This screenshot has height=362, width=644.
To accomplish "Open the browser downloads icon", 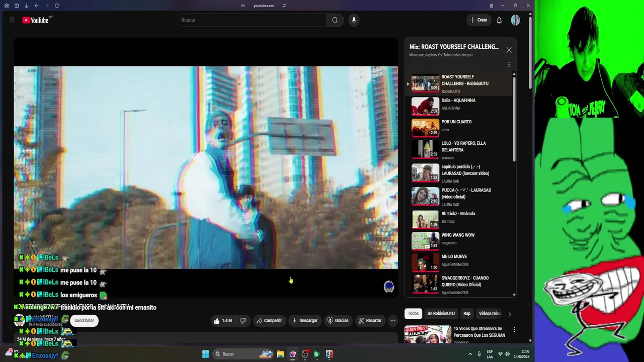I will (x=26, y=6).
